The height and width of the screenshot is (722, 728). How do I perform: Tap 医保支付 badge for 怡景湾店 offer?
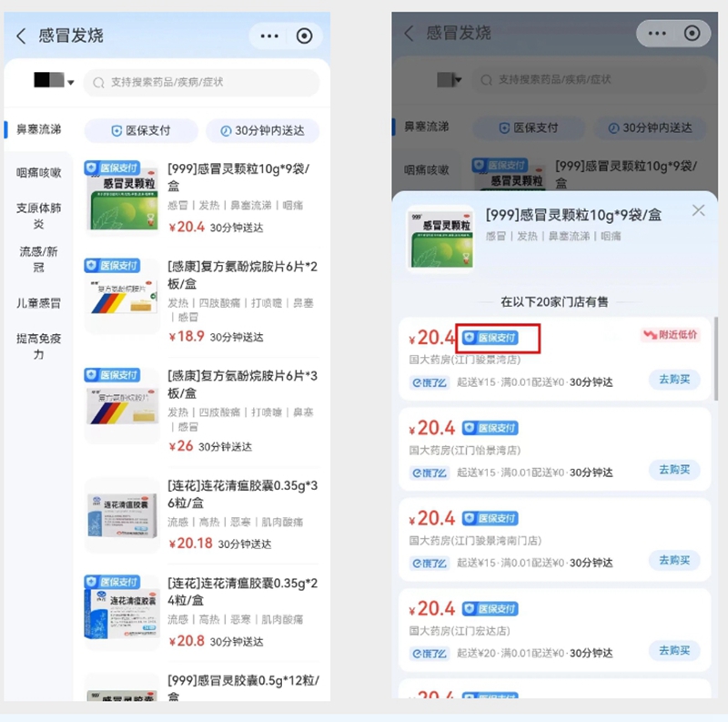pyautogui.click(x=490, y=428)
